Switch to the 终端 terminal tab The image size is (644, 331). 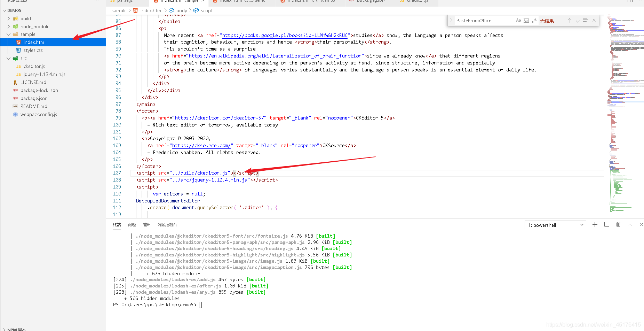[x=117, y=225]
